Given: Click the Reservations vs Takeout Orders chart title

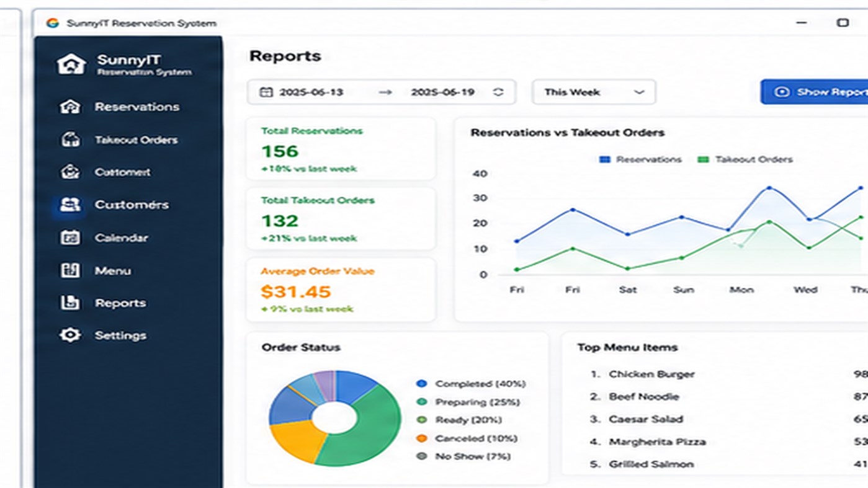Looking at the screenshot, I should 568,133.
